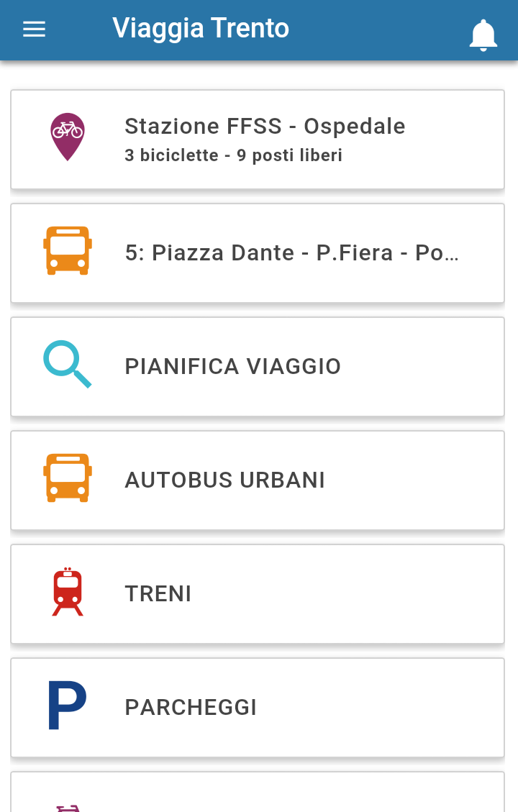518x812 pixels.
Task: Tap the magnifying glass search icon
Action: coord(68,364)
